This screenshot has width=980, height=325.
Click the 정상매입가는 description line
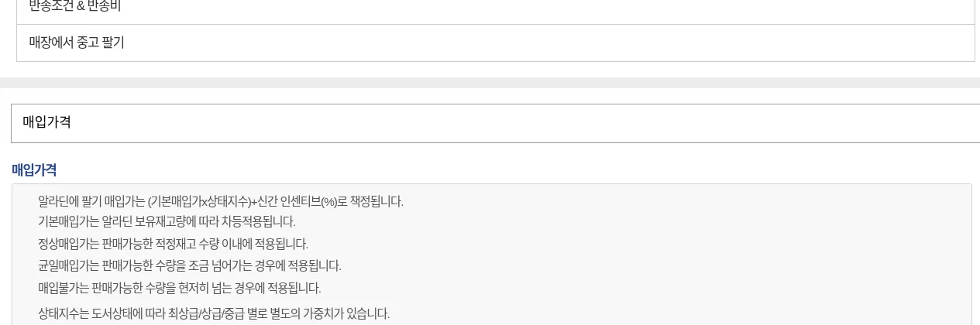click(173, 244)
